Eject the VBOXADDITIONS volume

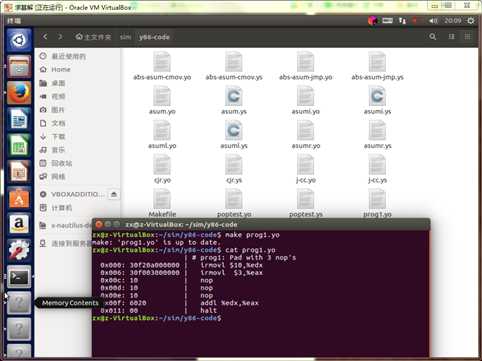coord(114,194)
